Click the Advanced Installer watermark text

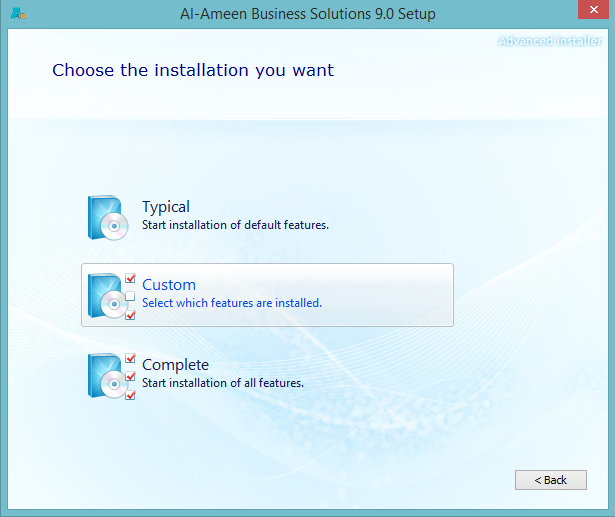[x=551, y=41]
